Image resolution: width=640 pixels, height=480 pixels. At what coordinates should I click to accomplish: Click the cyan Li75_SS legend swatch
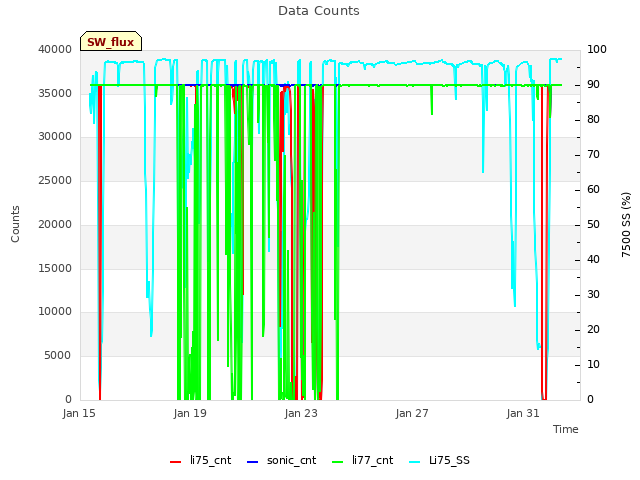414,462
